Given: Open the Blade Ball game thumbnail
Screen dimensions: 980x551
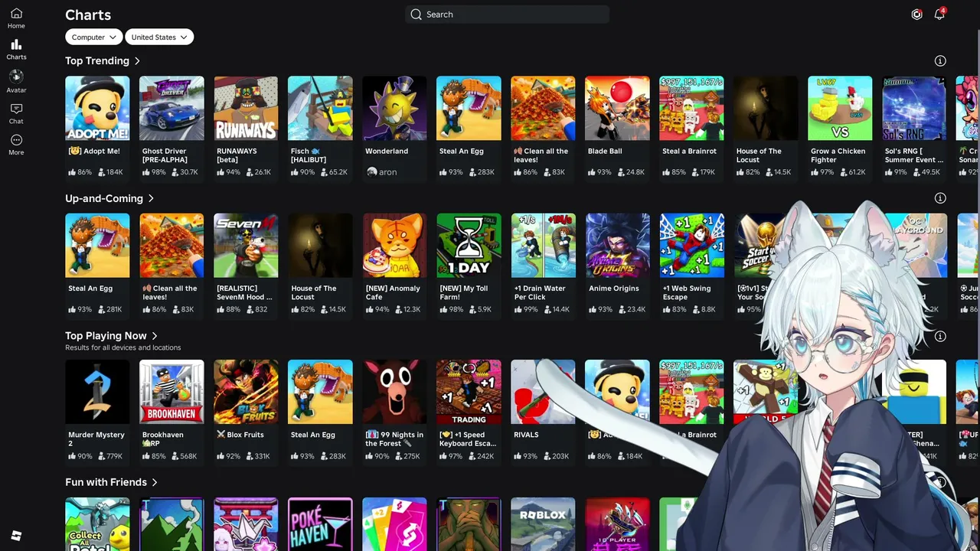Looking at the screenshot, I should pos(617,108).
